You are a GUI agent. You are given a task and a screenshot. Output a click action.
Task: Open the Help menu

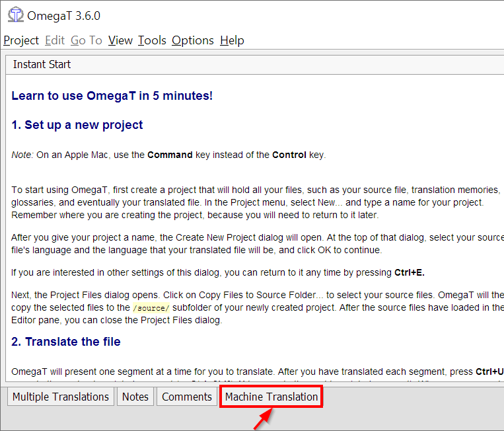[232, 40]
